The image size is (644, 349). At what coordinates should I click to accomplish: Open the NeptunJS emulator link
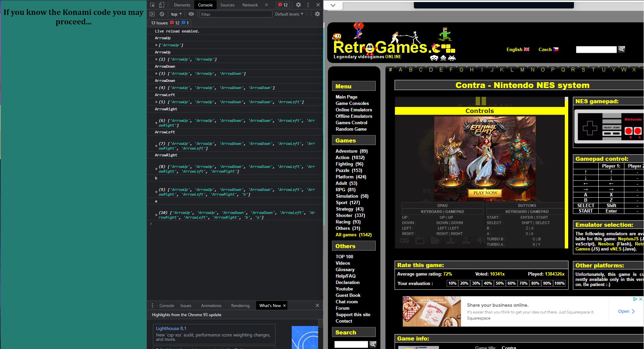(x=628, y=239)
